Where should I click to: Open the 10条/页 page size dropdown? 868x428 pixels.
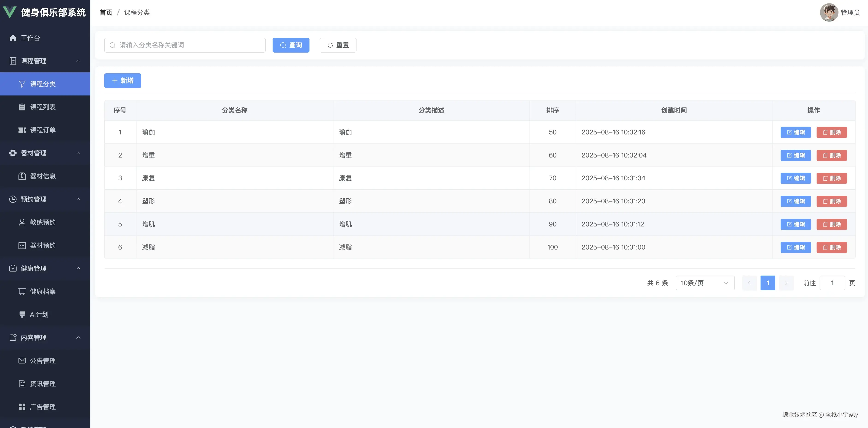tap(705, 283)
